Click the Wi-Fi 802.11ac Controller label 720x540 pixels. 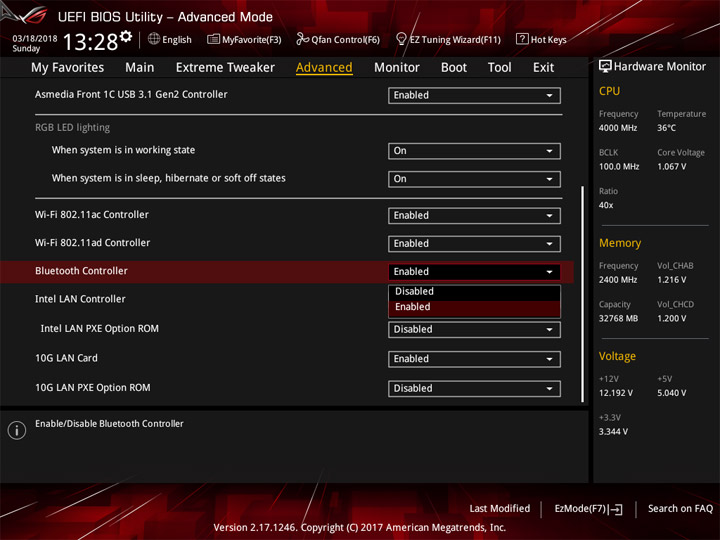click(x=92, y=215)
